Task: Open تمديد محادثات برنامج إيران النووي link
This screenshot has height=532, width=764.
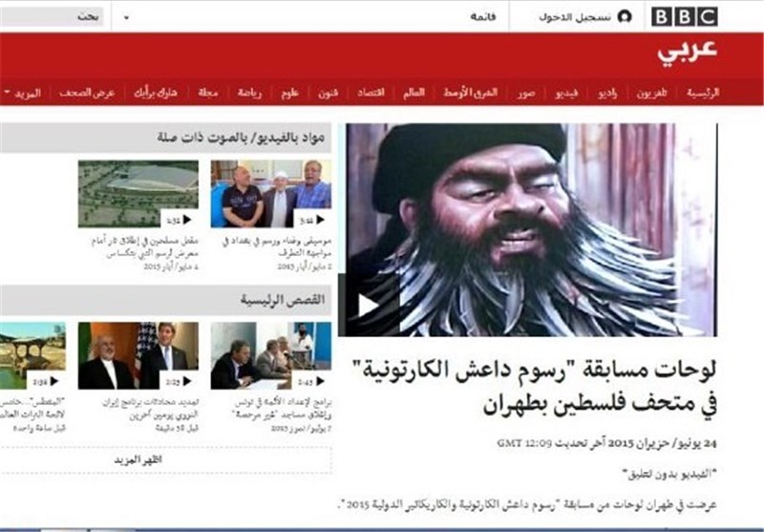Action: (151, 408)
